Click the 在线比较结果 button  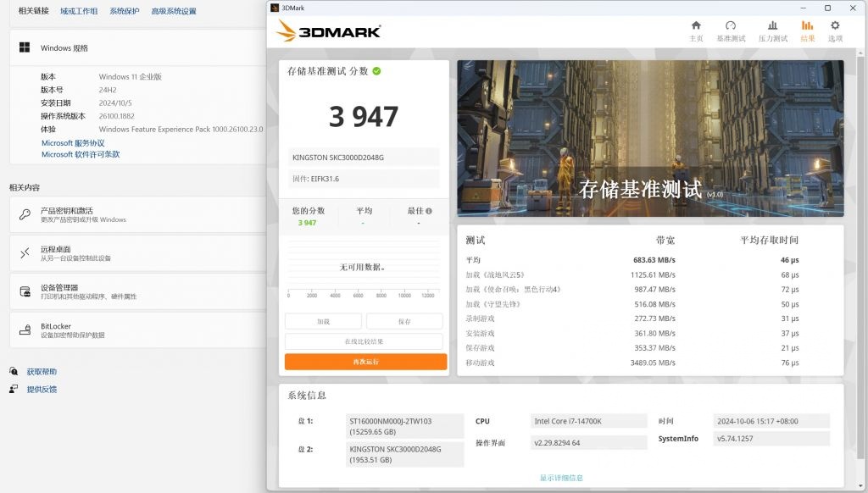coord(364,341)
